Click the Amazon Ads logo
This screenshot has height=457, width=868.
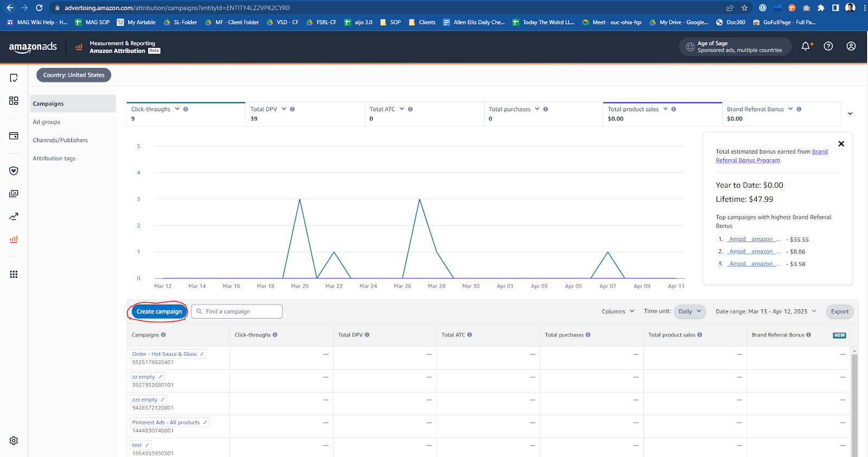point(33,47)
